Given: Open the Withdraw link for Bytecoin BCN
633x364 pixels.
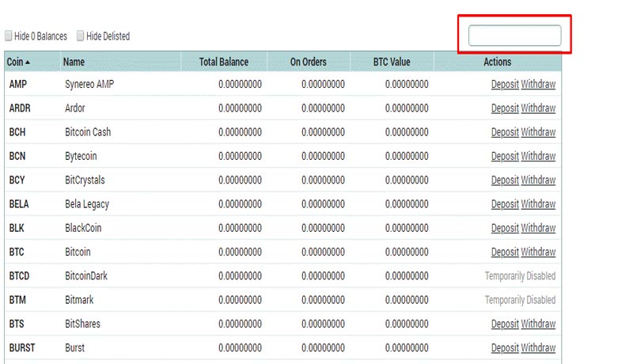Looking at the screenshot, I should (x=538, y=156).
